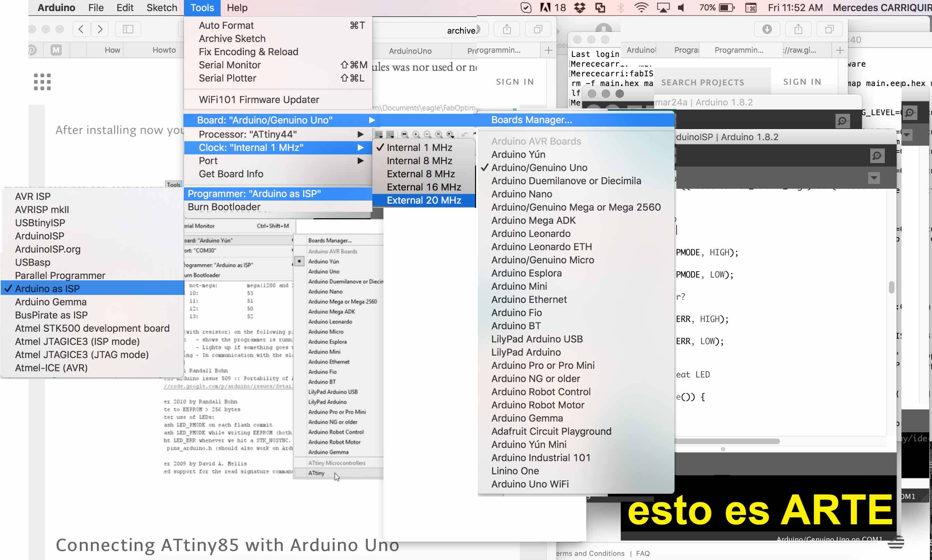Select ATtiny in the small board list
The width and height of the screenshot is (932, 560).
[338, 473]
